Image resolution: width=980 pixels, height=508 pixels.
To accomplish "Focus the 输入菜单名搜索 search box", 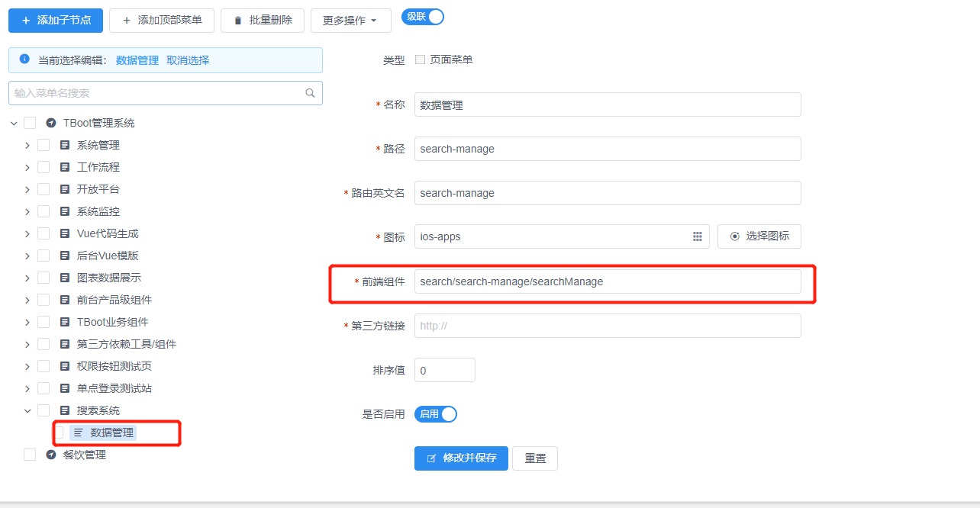I will tap(166, 93).
